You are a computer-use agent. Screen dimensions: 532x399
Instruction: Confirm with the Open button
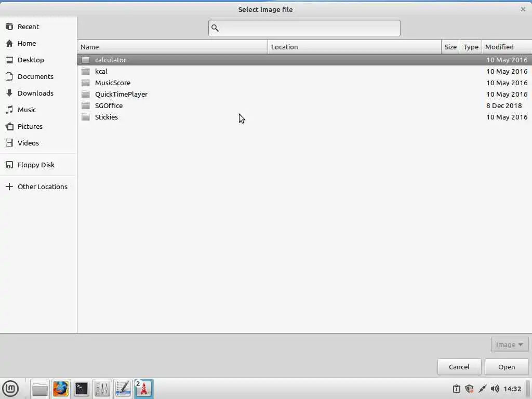(507, 367)
